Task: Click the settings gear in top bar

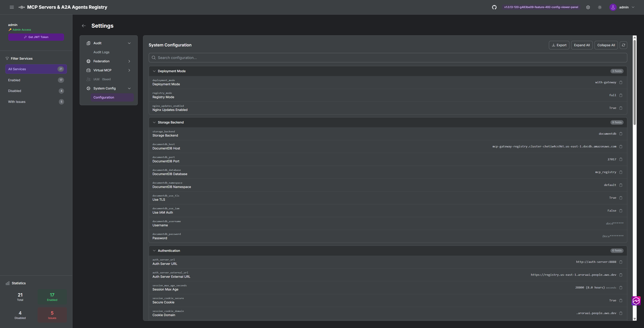Action: [588, 7]
